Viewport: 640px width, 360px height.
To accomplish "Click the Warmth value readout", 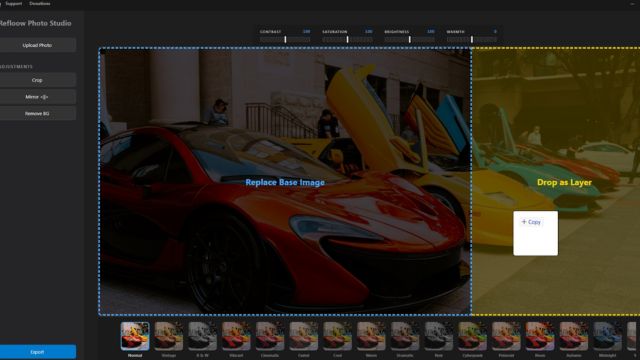I will click(495, 31).
